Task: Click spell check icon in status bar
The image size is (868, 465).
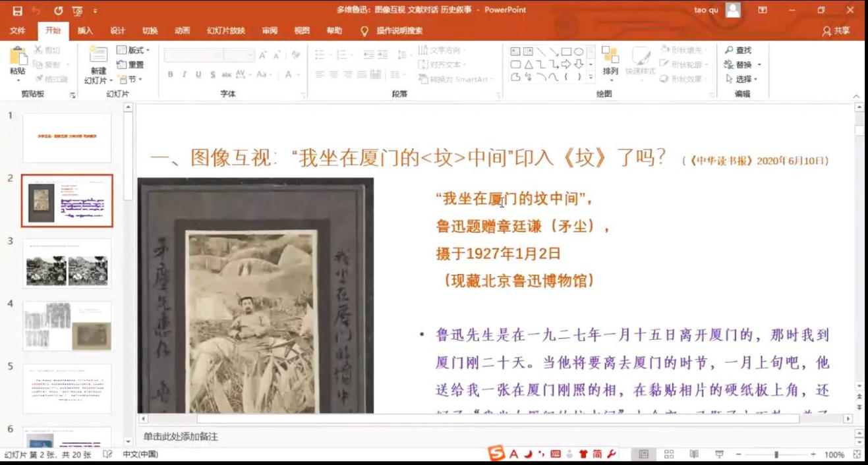Action: [x=108, y=454]
